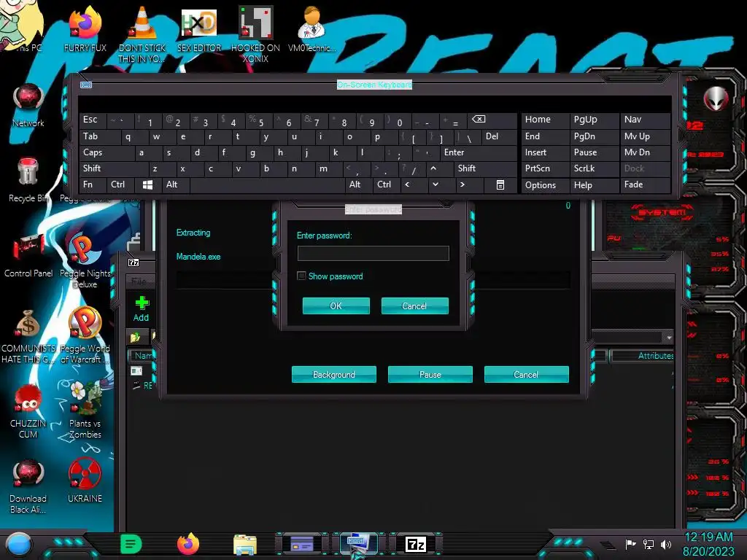Toggle the left Ctrl key

pyautogui.click(x=121, y=184)
